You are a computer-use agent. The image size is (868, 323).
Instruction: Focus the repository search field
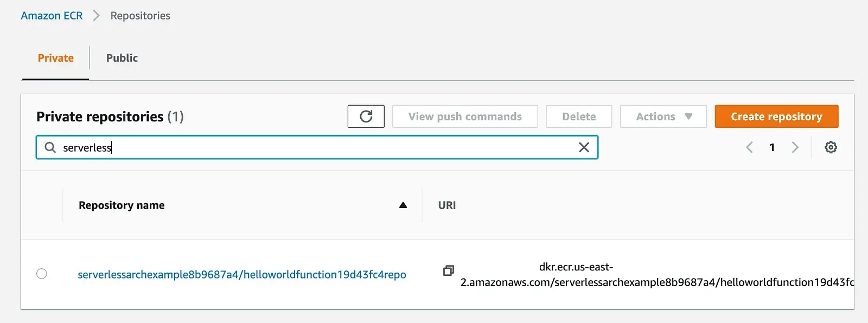pyautogui.click(x=317, y=147)
